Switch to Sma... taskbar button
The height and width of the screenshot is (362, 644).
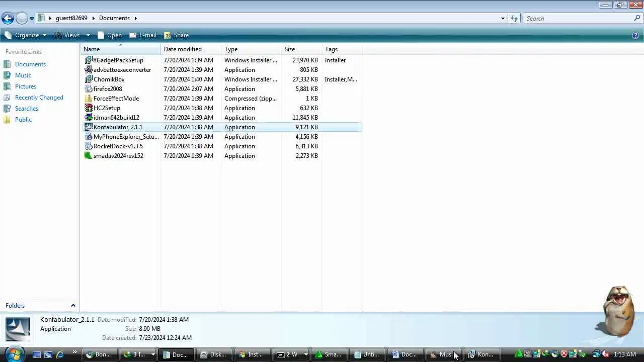pos(329,354)
